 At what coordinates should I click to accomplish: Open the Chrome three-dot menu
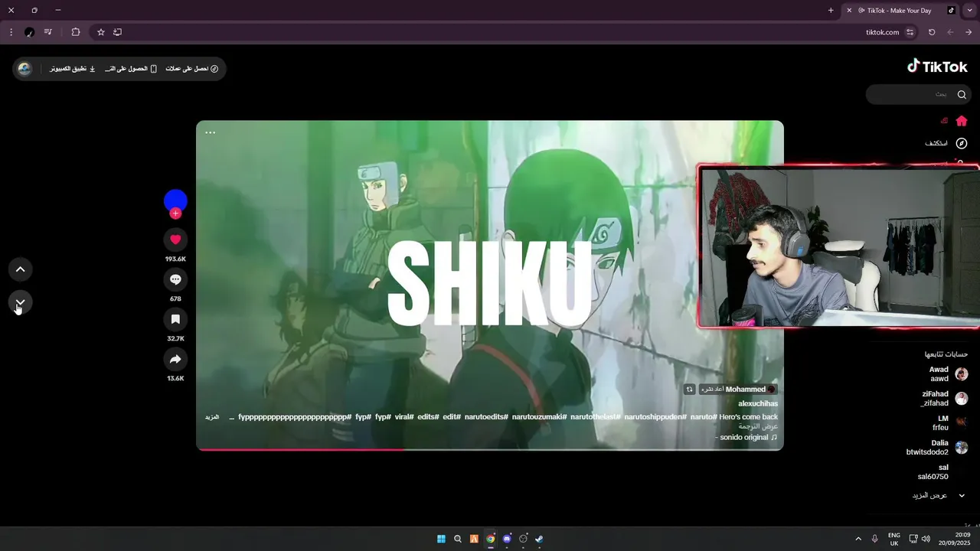click(11, 32)
